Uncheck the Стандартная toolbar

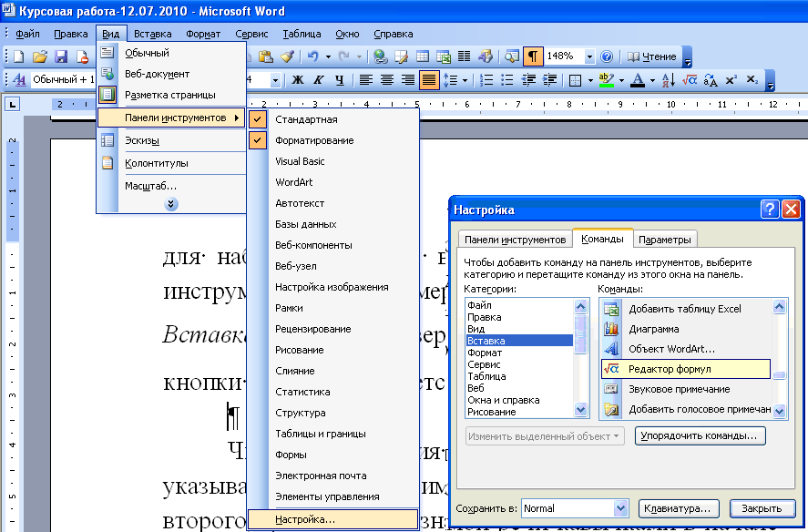[333, 119]
